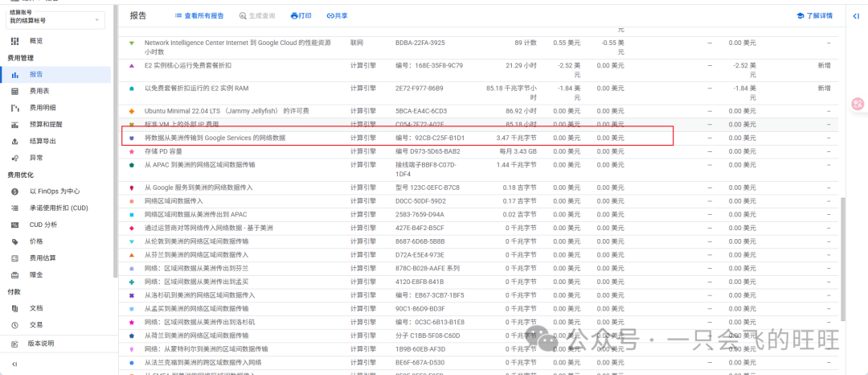
Task: Click green triangle swatch of Network Intelligence row
Action: click(x=132, y=43)
